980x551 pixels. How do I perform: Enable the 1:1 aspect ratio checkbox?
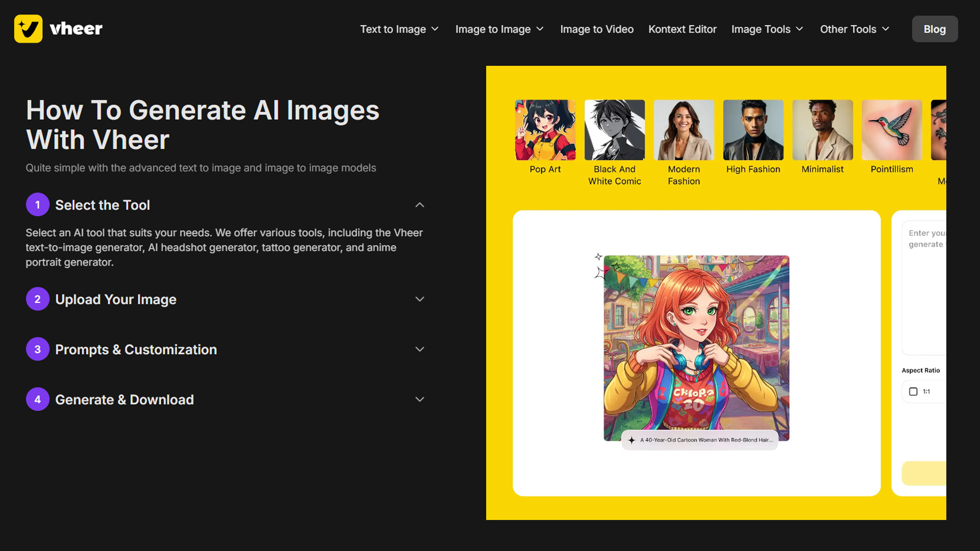tap(913, 391)
